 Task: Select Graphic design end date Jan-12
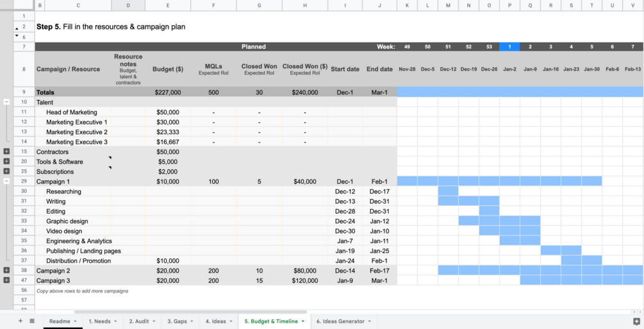tap(379, 221)
